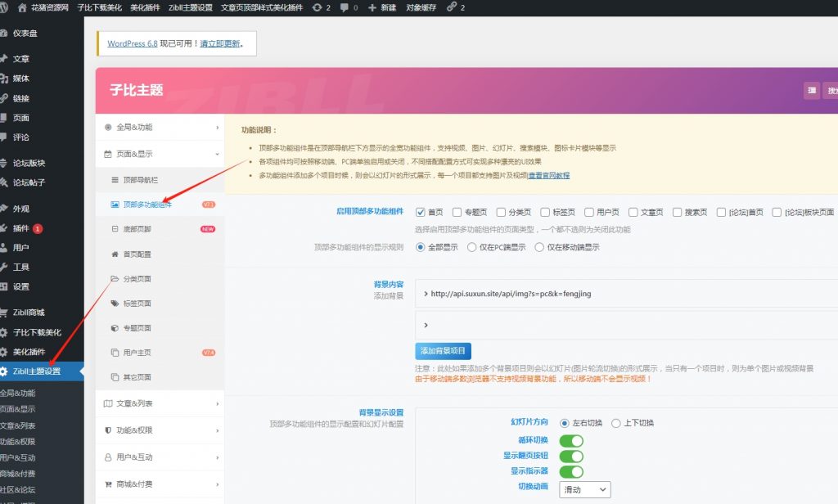The height and width of the screenshot is (504, 838).
Task: Check the 专题页 checkbox
Action: [457, 212]
